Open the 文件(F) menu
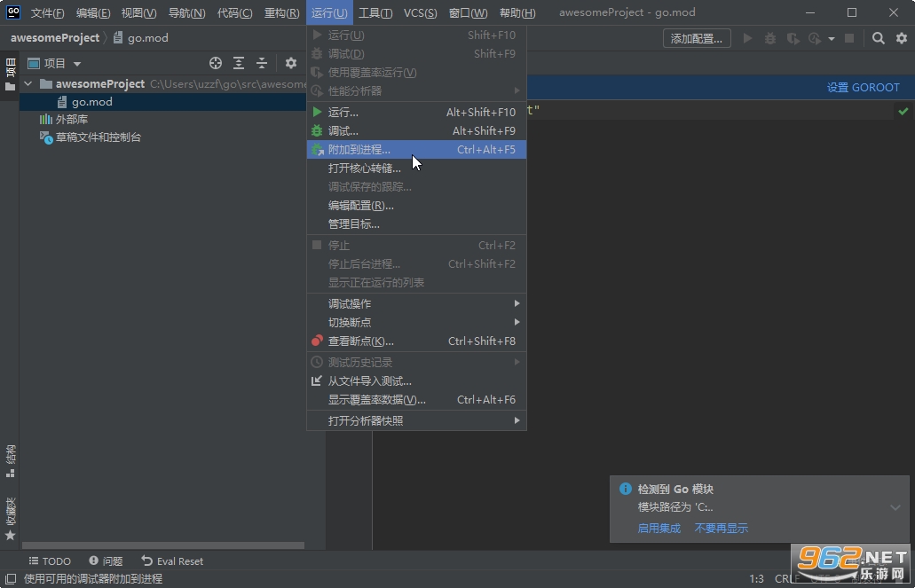The width and height of the screenshot is (915, 588). point(47,12)
